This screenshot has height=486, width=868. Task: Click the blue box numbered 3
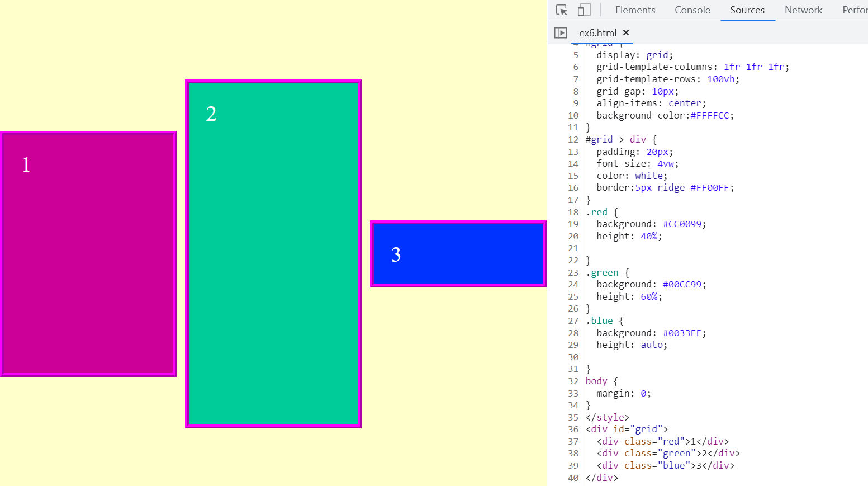[x=458, y=254]
